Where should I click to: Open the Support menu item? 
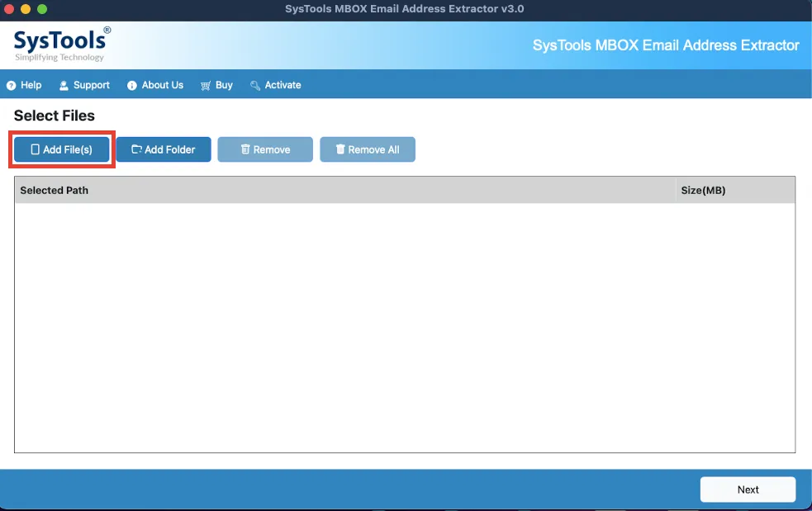84,85
